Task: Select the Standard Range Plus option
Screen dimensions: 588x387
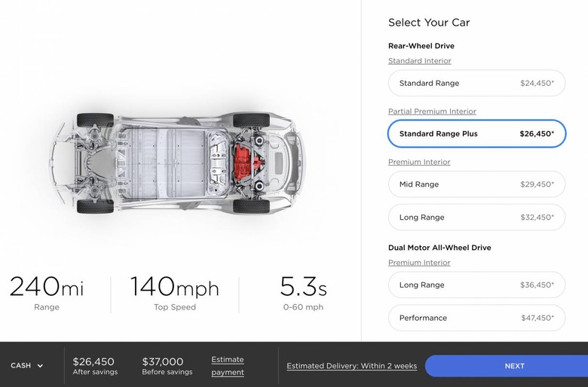Action: [476, 134]
